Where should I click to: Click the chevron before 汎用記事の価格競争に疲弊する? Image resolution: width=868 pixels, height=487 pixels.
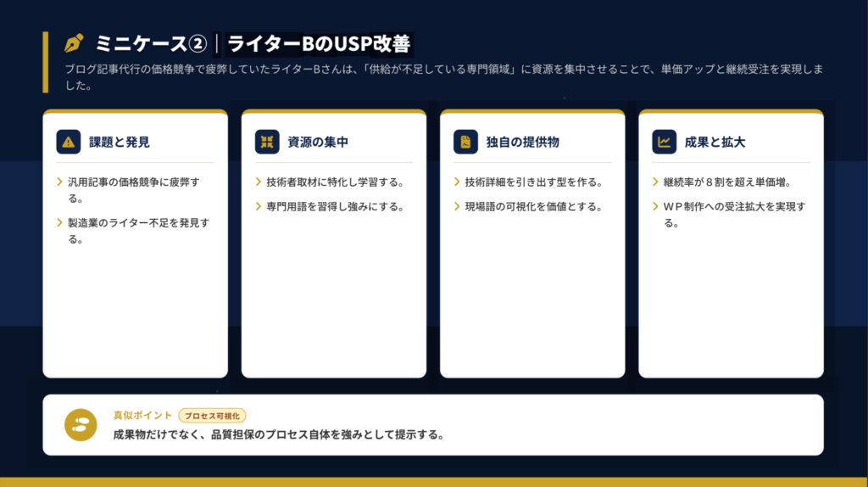pos(59,182)
